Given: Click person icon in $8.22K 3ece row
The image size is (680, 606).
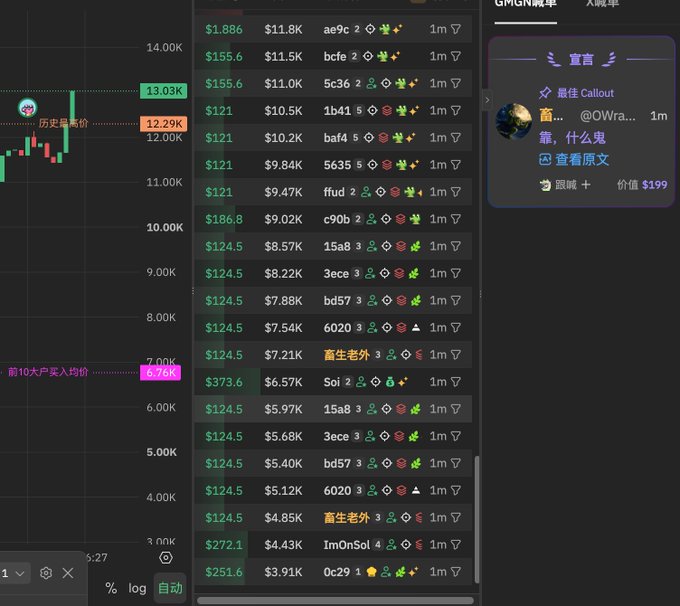Looking at the screenshot, I should (x=369, y=273).
